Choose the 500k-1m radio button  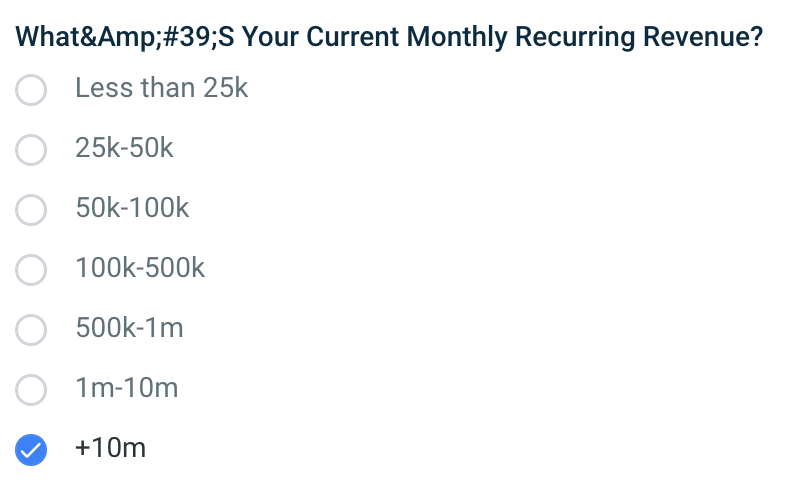(31, 330)
